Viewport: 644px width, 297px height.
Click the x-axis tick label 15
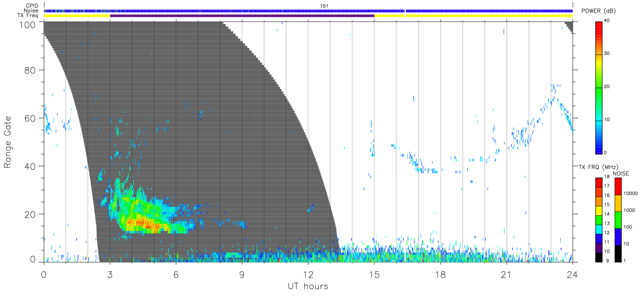(x=374, y=274)
